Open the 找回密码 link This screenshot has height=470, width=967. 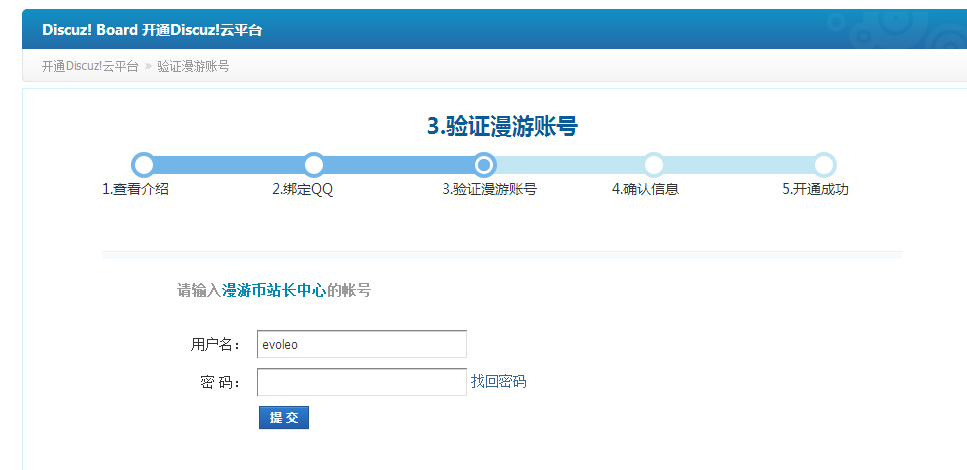(x=498, y=382)
